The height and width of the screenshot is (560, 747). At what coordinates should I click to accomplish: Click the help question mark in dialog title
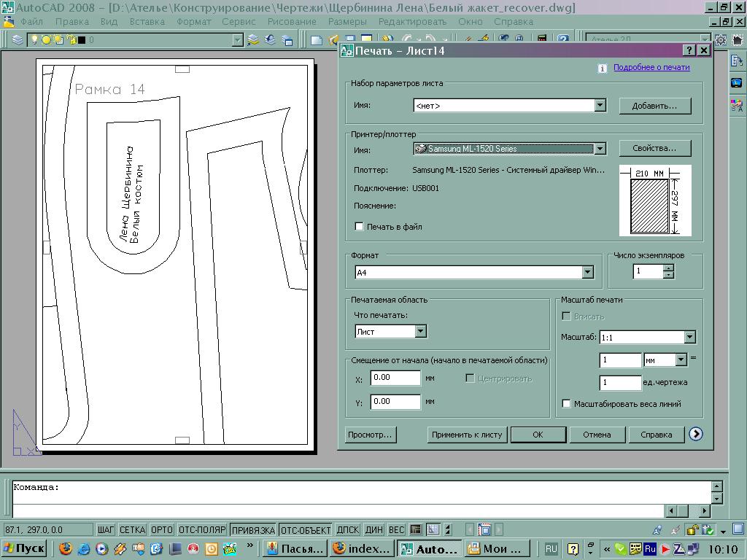click(689, 50)
